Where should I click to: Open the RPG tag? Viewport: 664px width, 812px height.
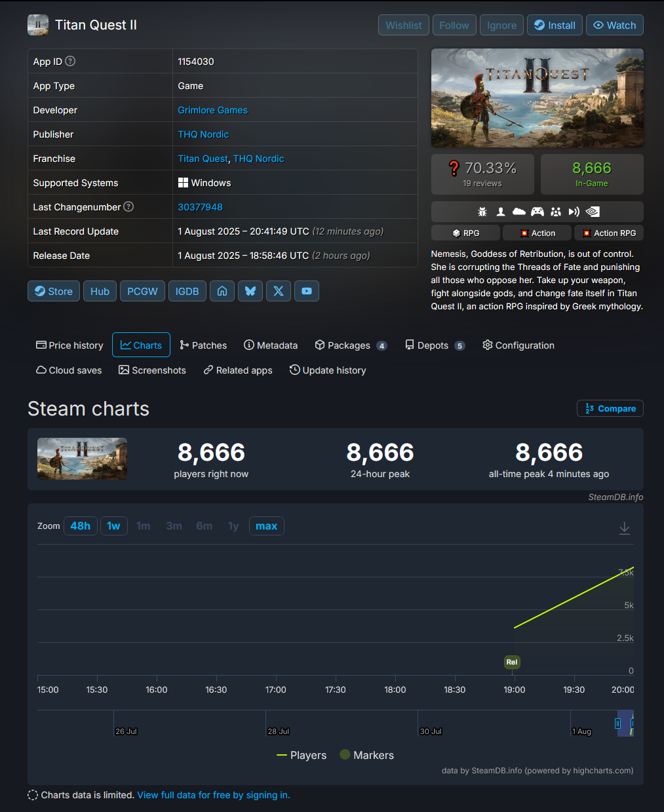click(x=465, y=233)
